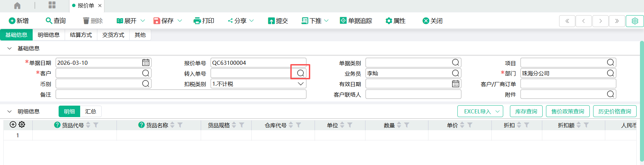Click the home icon in tab bar

point(17,6)
